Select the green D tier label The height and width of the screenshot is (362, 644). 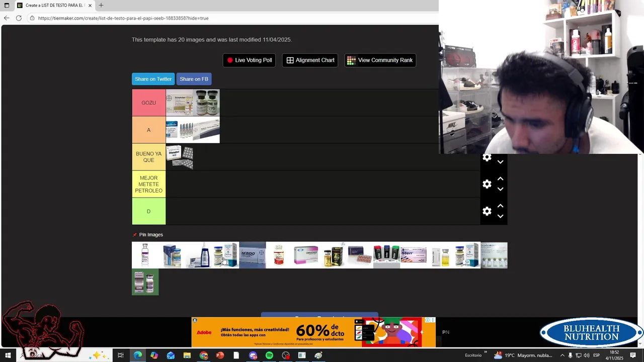(148, 211)
